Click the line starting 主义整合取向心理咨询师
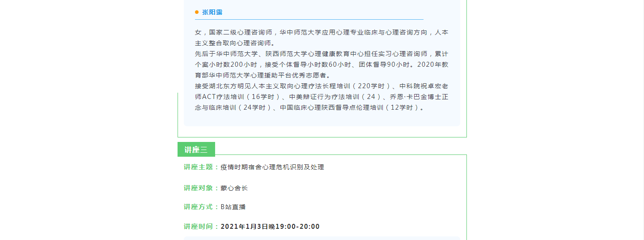The height and width of the screenshot is (240, 644). 235,43
